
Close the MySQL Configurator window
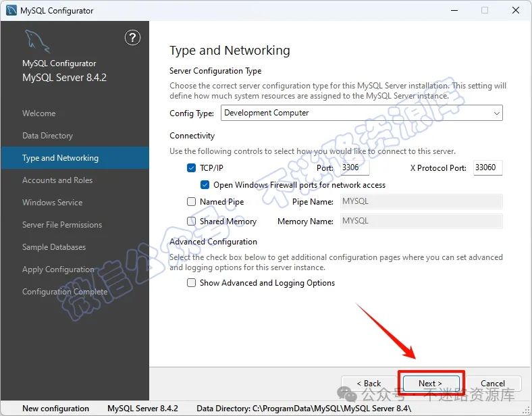click(516, 10)
